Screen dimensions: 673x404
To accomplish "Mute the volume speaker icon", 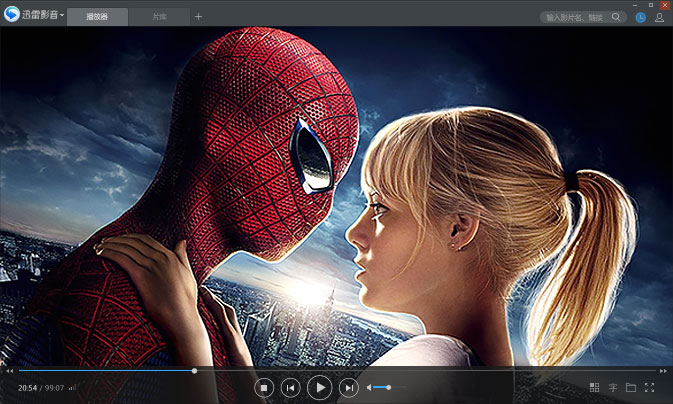I will [x=369, y=387].
